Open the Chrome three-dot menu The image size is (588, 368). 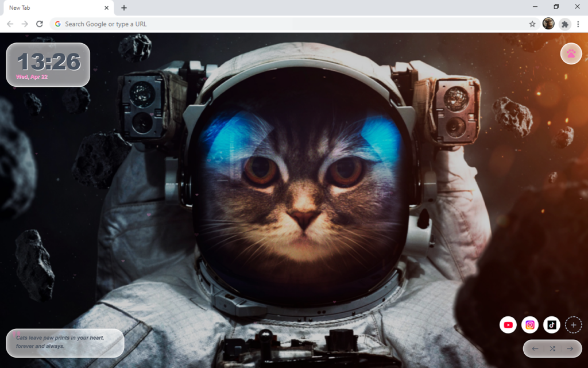coord(578,24)
